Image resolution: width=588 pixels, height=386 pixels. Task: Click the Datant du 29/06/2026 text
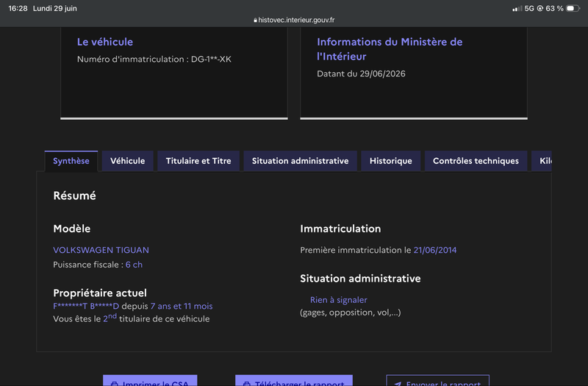click(361, 74)
